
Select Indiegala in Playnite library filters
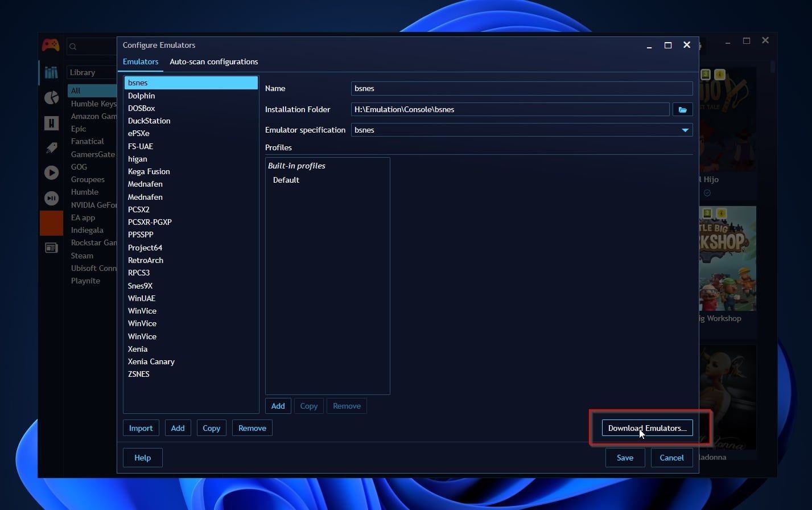87,230
